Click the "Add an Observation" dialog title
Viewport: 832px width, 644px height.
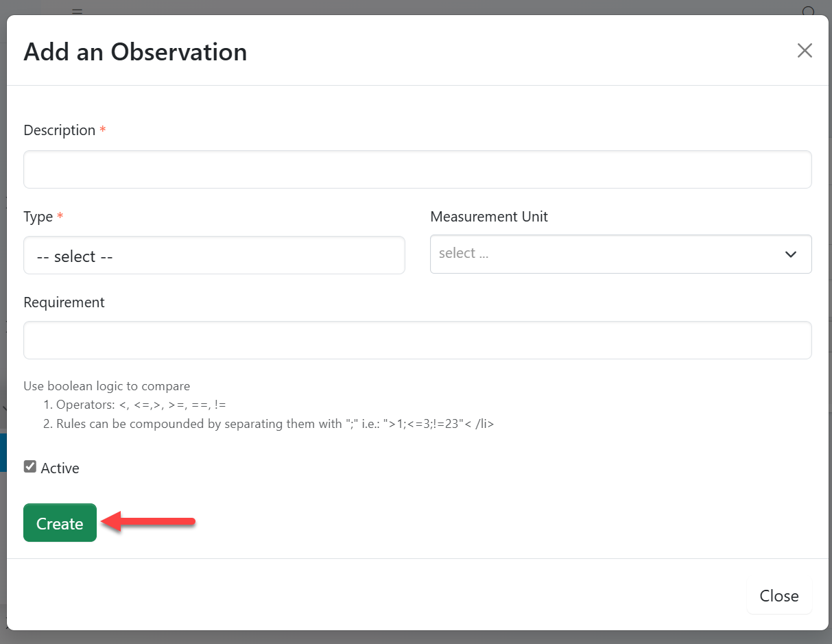click(x=135, y=52)
